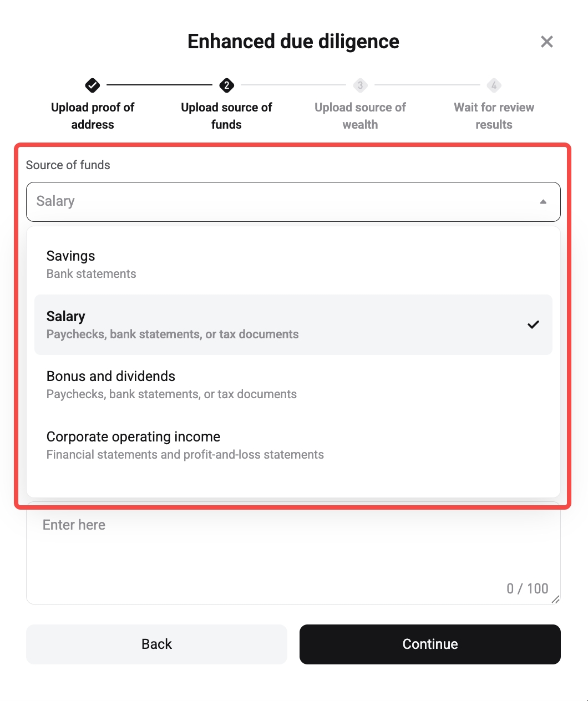Click the X close icon of the dialog
The image size is (588, 701).
(547, 42)
